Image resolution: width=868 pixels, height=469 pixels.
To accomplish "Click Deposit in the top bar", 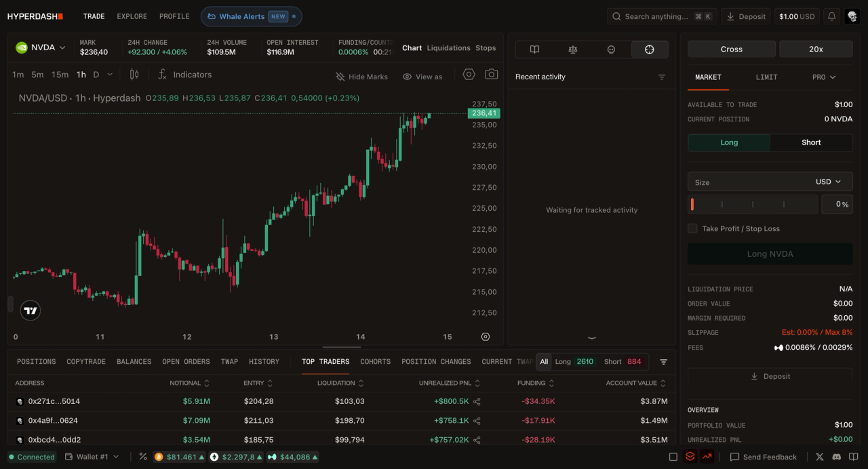I will point(746,16).
